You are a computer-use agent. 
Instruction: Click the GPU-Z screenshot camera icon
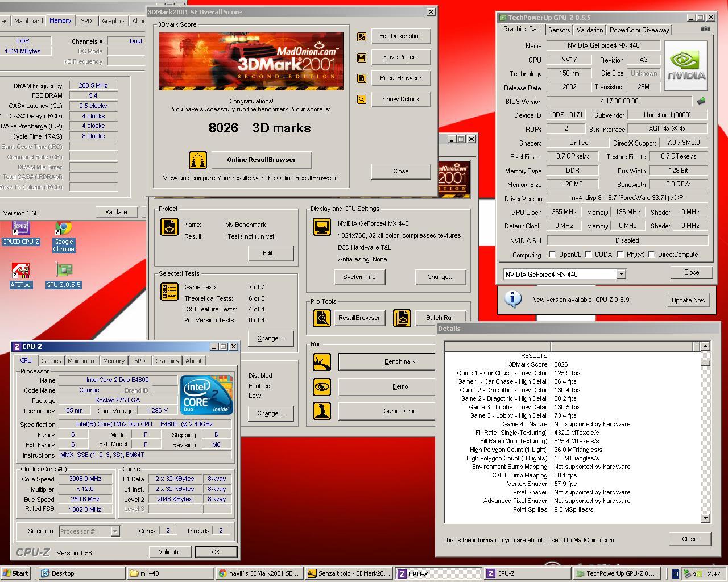point(705,29)
